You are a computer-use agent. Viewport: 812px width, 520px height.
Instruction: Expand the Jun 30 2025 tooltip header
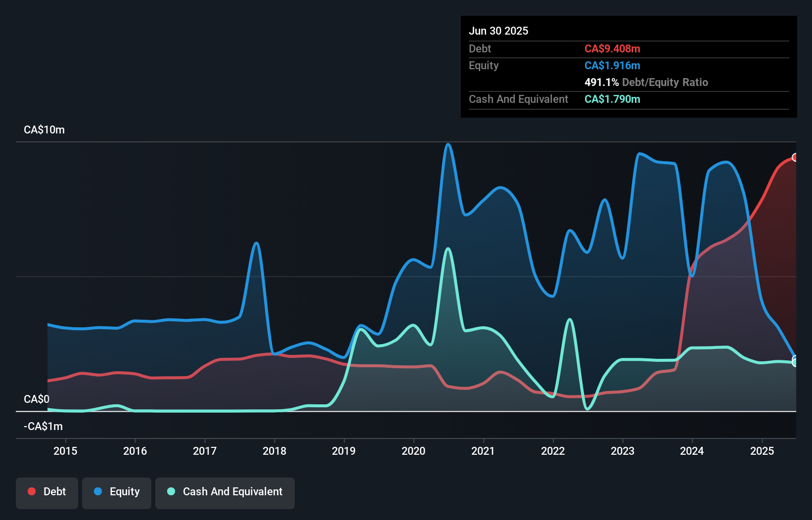498,31
